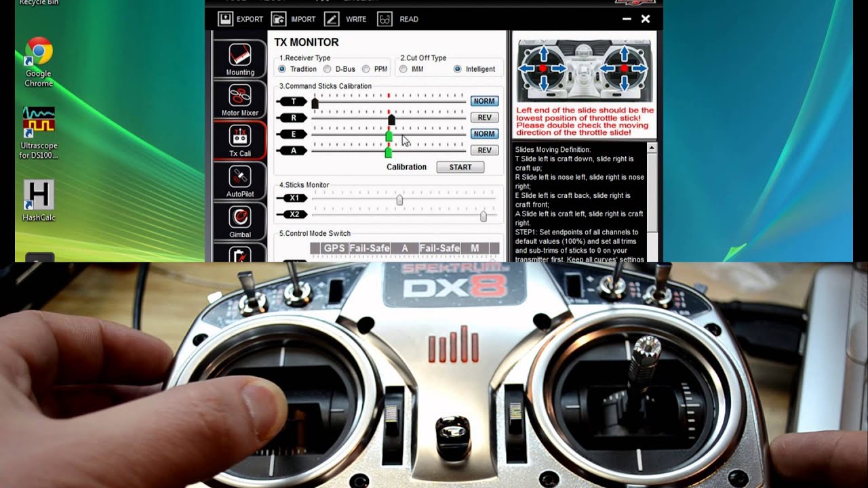Viewport: 868px width, 488px height.
Task: Close the assistant software window
Action: point(646,19)
